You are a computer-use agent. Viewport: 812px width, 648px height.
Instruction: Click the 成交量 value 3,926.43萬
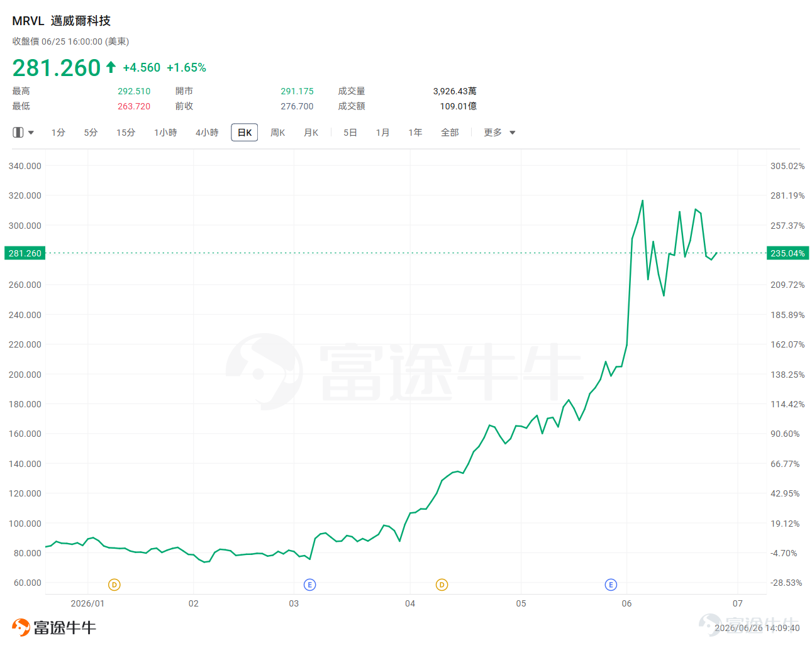tap(455, 91)
